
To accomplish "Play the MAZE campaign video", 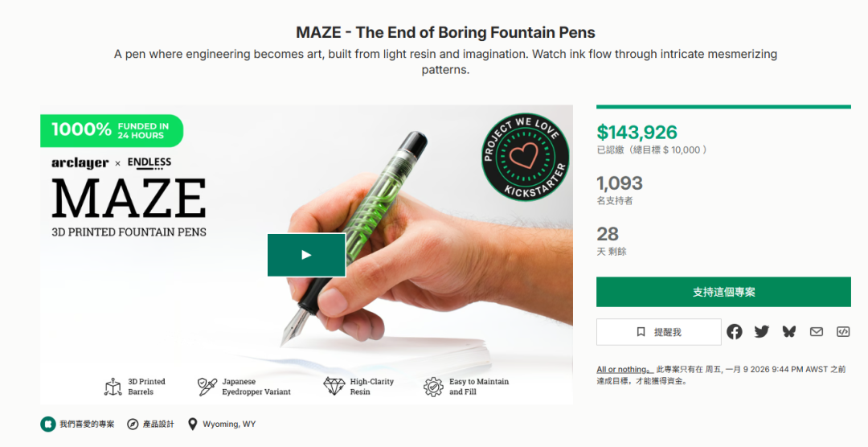I will (306, 255).
